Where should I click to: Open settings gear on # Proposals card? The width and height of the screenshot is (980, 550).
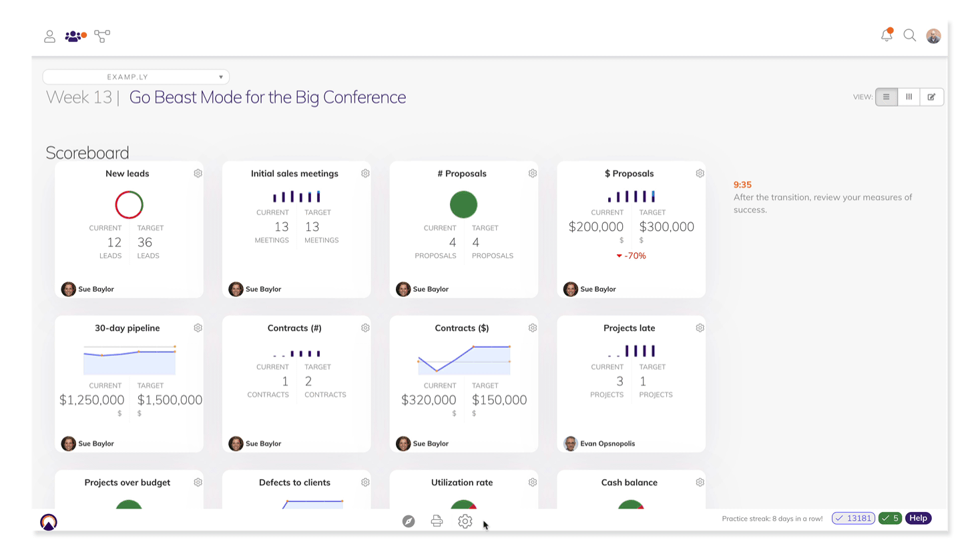[x=533, y=174]
